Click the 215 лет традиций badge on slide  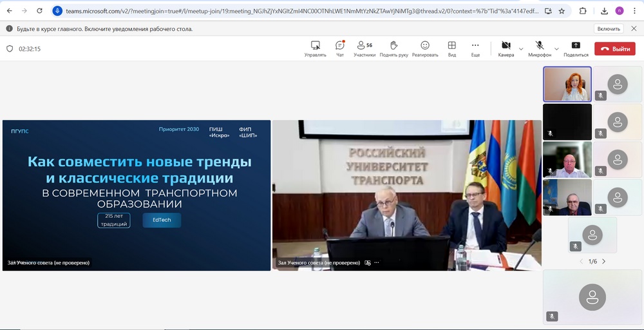[x=114, y=220]
